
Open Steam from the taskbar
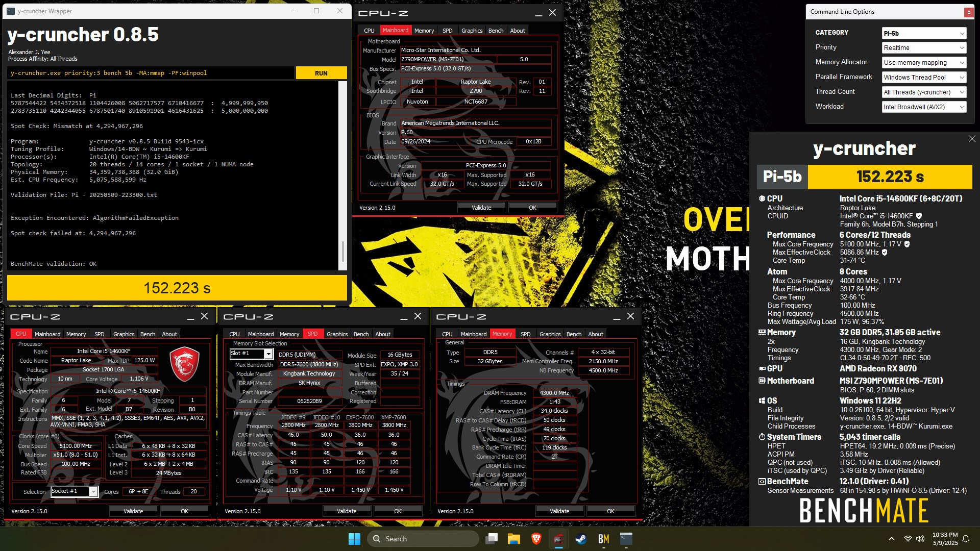581,539
